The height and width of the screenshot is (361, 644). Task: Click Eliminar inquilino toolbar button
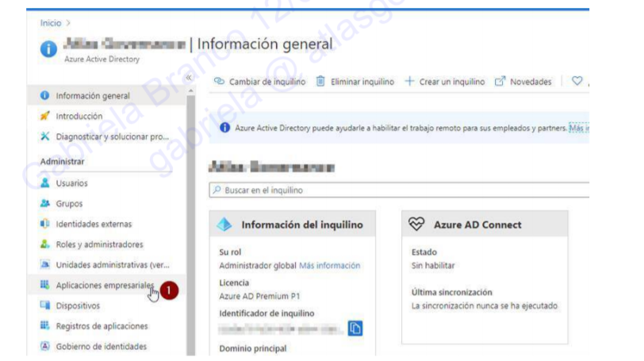[x=355, y=82]
